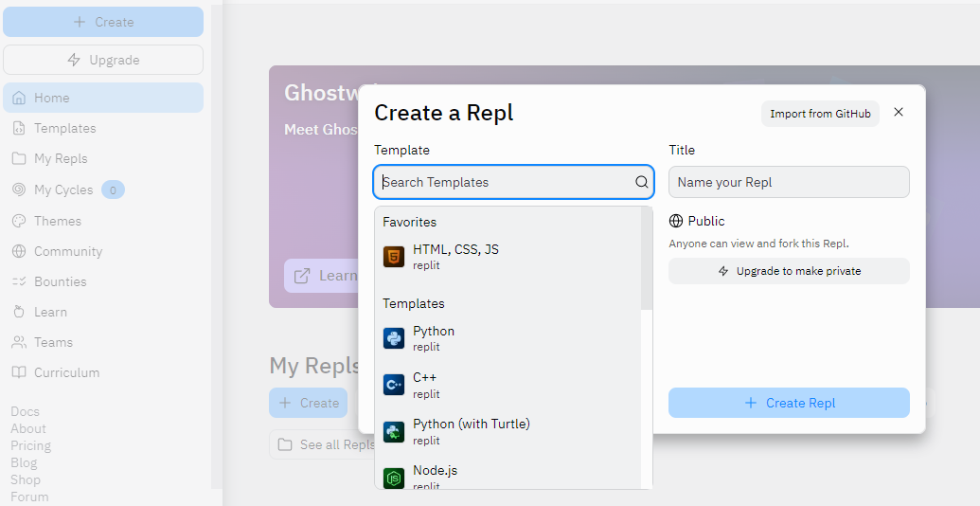Click the Python logo icon
Viewport: 980px width, 506px height.
pyautogui.click(x=394, y=338)
